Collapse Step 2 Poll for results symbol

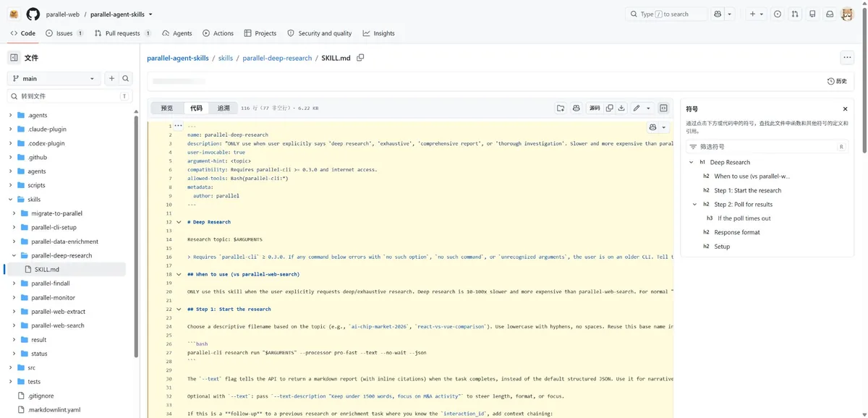click(695, 205)
